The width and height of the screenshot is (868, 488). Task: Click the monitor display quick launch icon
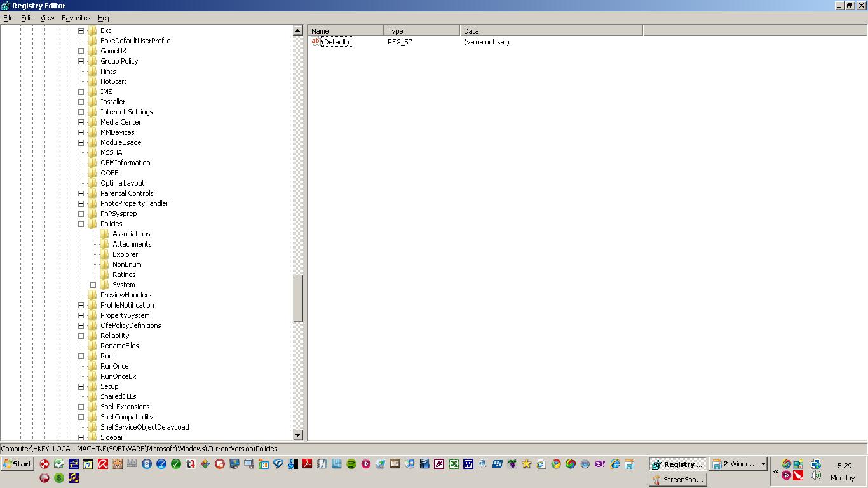coord(234,464)
